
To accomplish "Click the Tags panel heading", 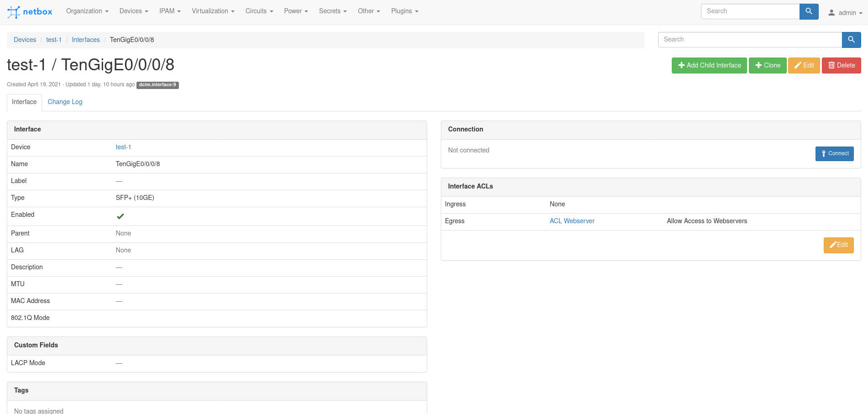I will point(21,390).
